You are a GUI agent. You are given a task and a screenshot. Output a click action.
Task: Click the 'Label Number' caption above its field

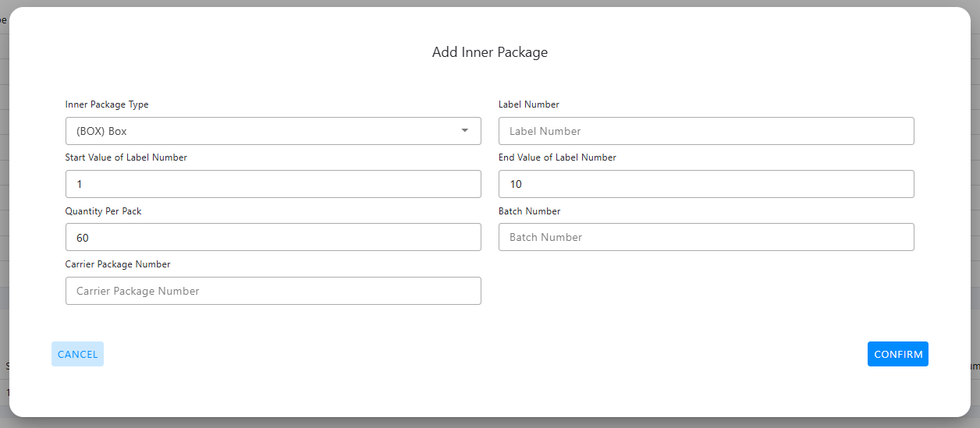[529, 104]
